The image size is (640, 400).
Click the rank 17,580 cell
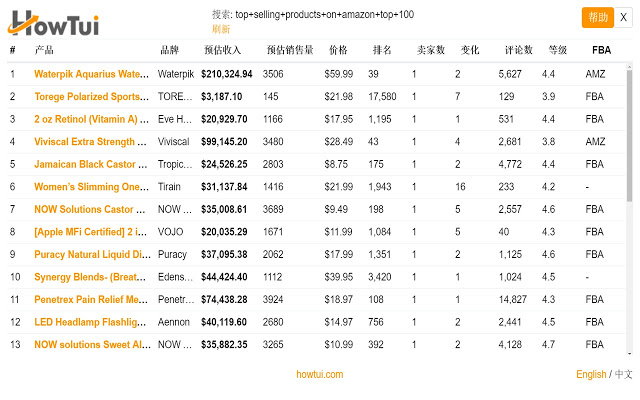click(382, 97)
